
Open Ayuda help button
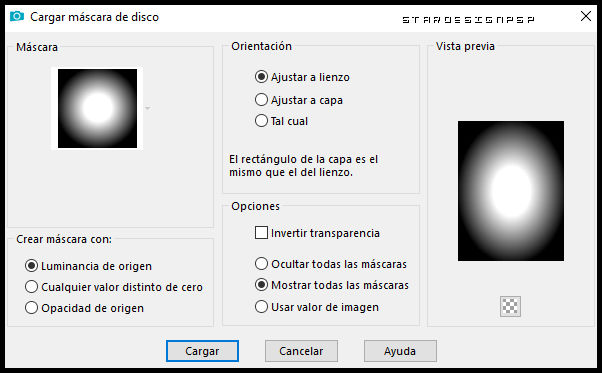400,351
